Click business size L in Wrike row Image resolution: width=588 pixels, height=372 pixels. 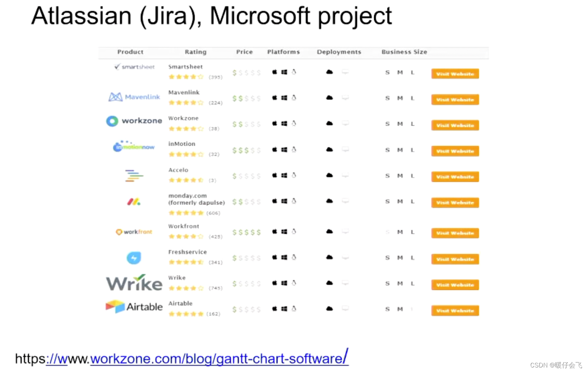(x=413, y=284)
